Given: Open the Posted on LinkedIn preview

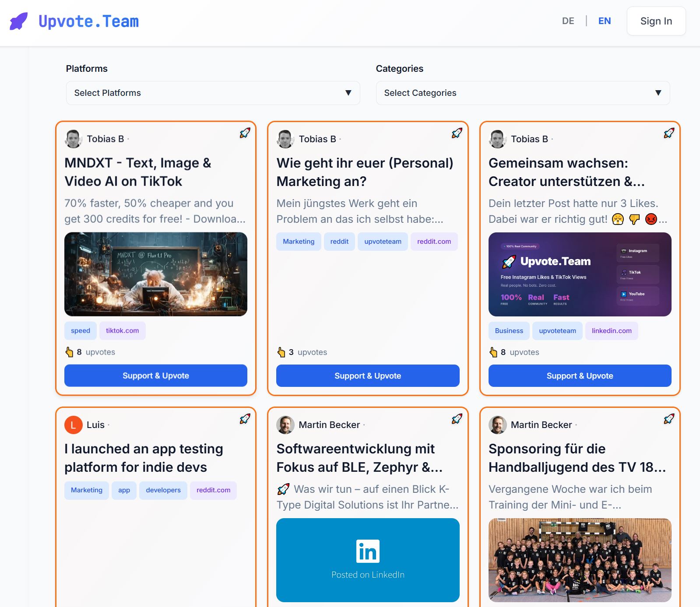Looking at the screenshot, I should (x=368, y=560).
